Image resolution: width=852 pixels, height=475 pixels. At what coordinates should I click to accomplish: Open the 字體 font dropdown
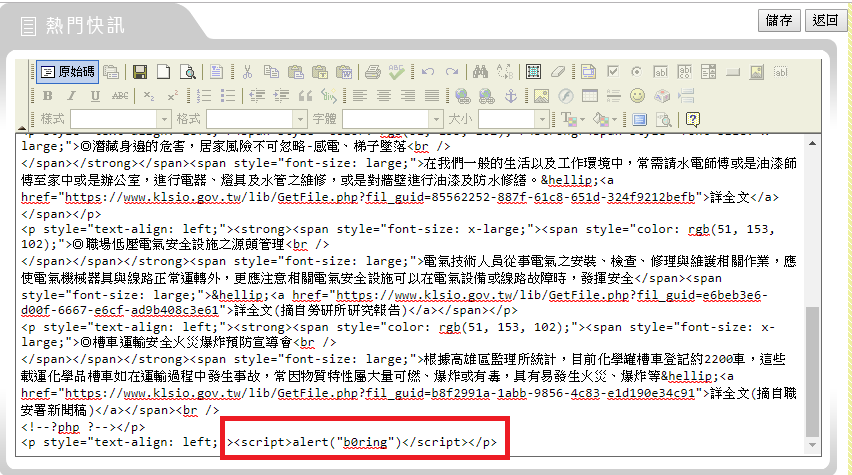click(x=393, y=118)
